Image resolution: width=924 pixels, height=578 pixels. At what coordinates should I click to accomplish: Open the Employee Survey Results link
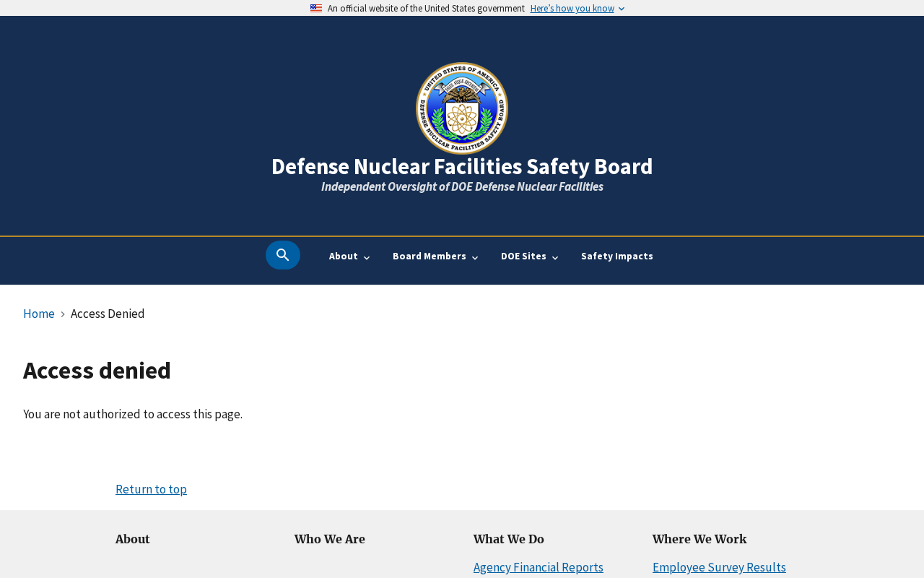[719, 567]
